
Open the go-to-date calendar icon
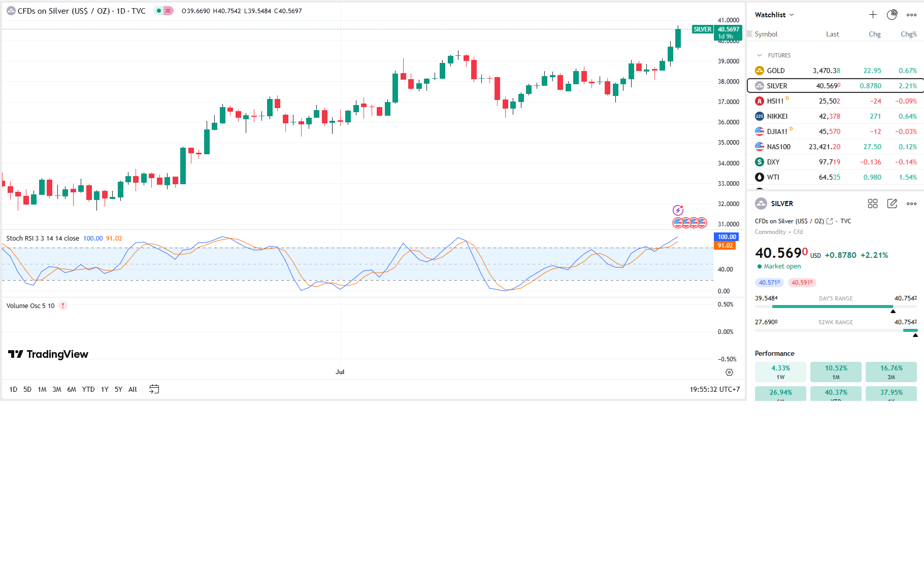pyautogui.click(x=154, y=389)
